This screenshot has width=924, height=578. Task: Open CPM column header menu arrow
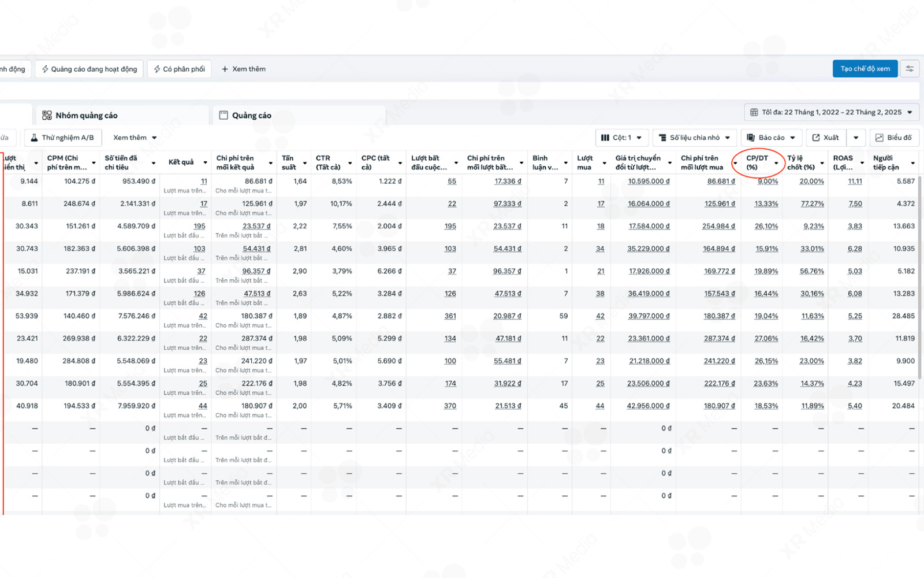point(93,163)
